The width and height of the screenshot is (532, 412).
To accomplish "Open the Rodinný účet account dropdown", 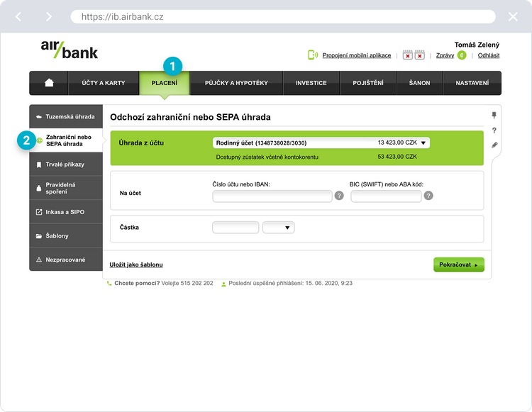I will click(321, 143).
